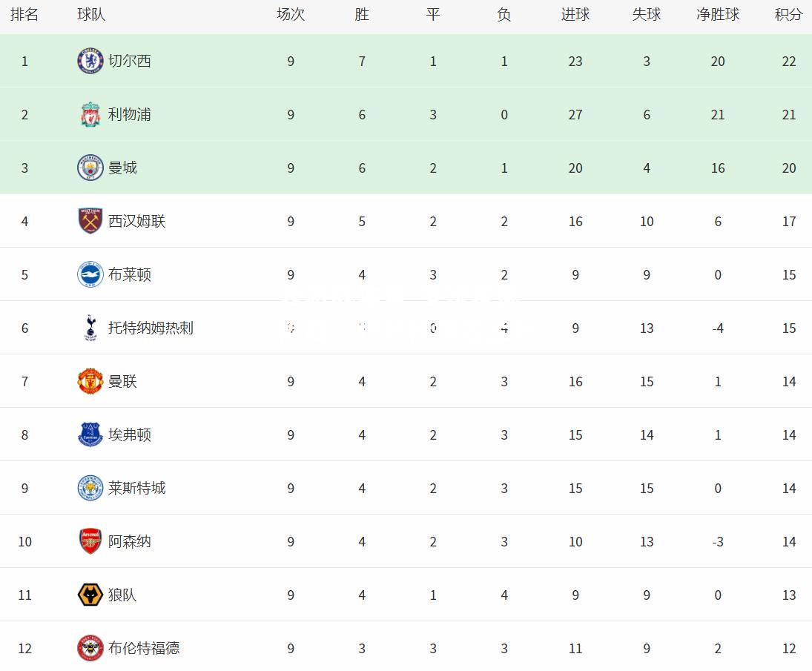Image resolution: width=812 pixels, height=671 pixels.
Task: Open the 托特纳姆热刺 team name link
Action: coord(151,328)
